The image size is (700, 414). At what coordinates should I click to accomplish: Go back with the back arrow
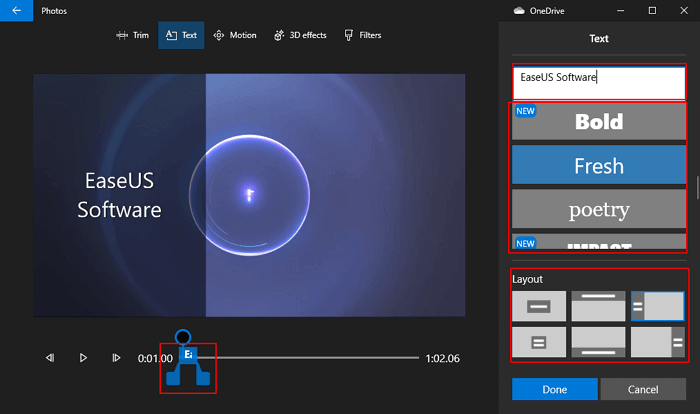(16, 10)
